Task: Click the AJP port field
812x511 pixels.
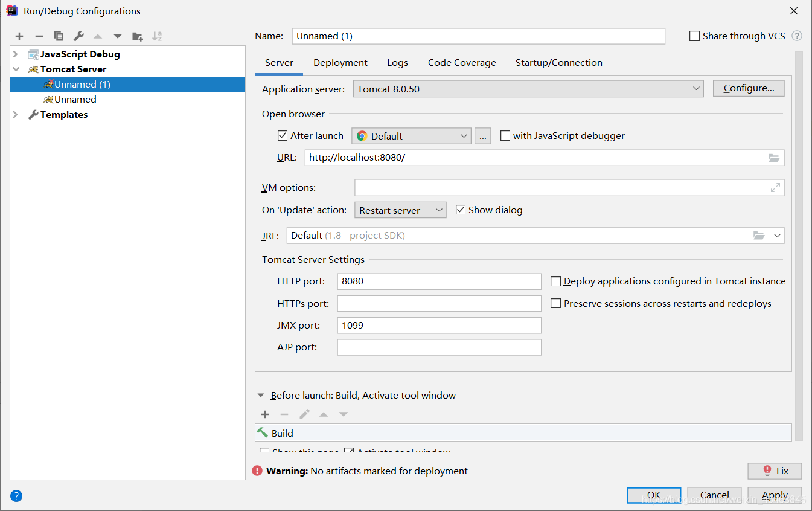Action: [x=439, y=347]
